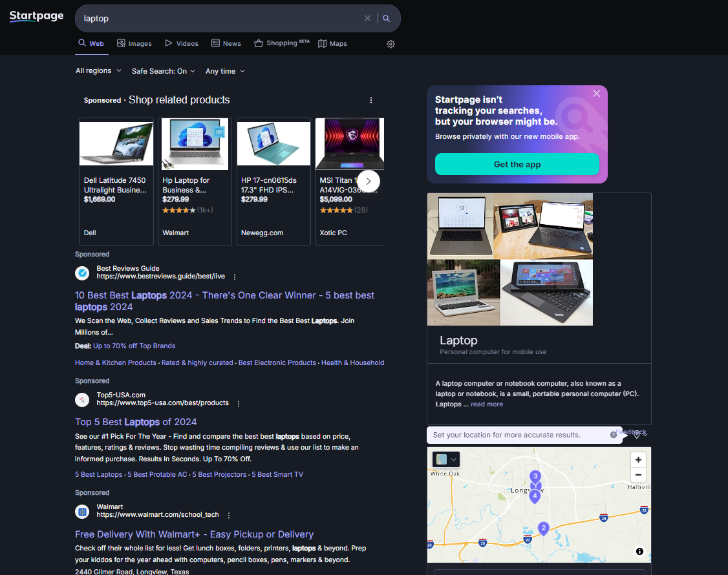Screen dimensions: 728x575
Task: Open the settings gear icon
Action: [391, 44]
